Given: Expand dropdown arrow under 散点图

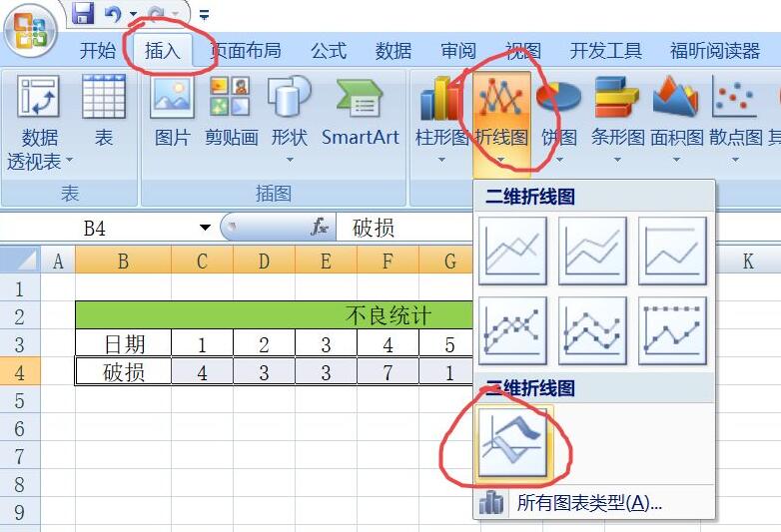Looking at the screenshot, I should click(x=735, y=160).
